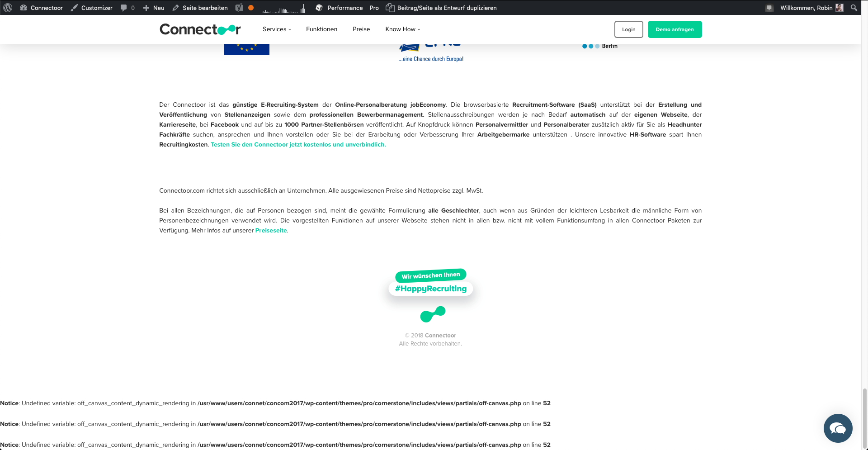868x450 pixels.
Task: Go to the Preise page
Action: tap(361, 29)
